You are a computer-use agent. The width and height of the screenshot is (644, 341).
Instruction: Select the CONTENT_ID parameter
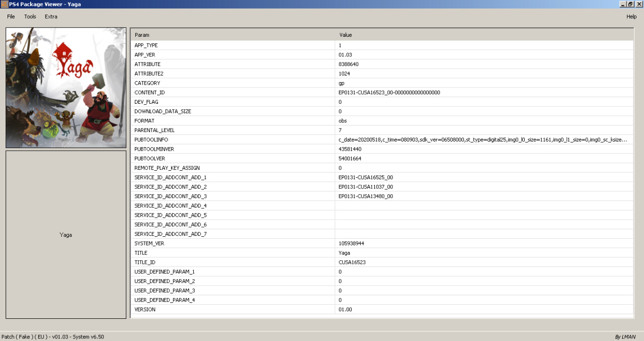[149, 93]
